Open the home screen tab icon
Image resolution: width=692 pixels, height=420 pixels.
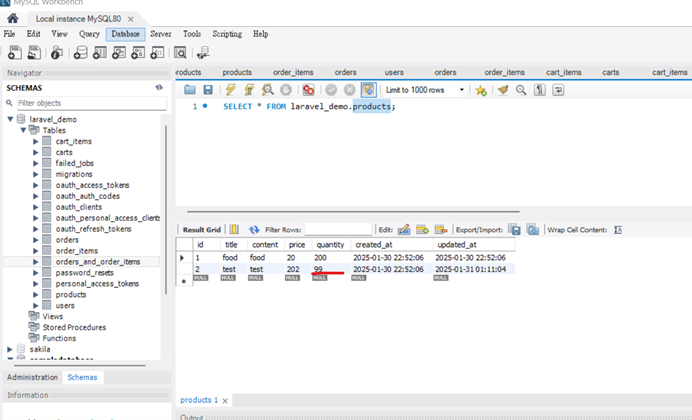tap(12, 18)
